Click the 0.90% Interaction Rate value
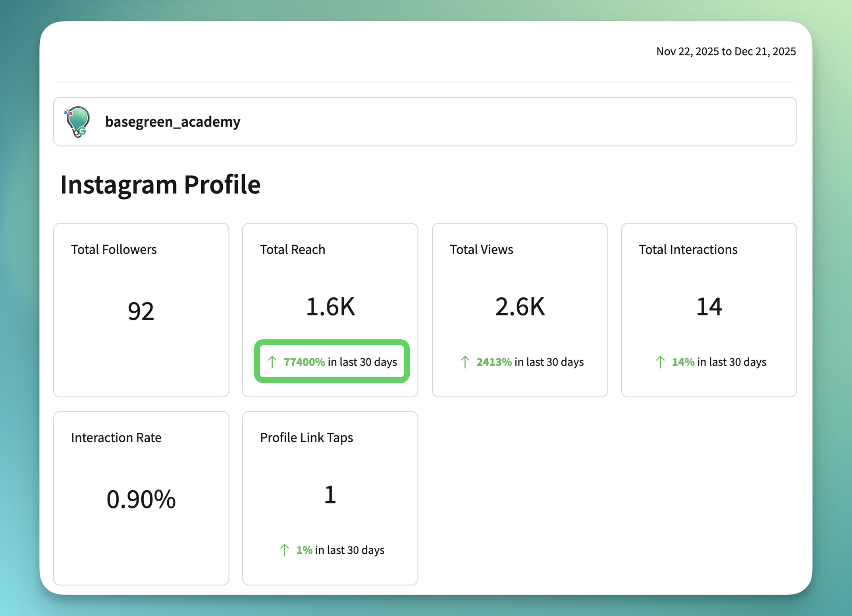The image size is (852, 616). pos(141,499)
